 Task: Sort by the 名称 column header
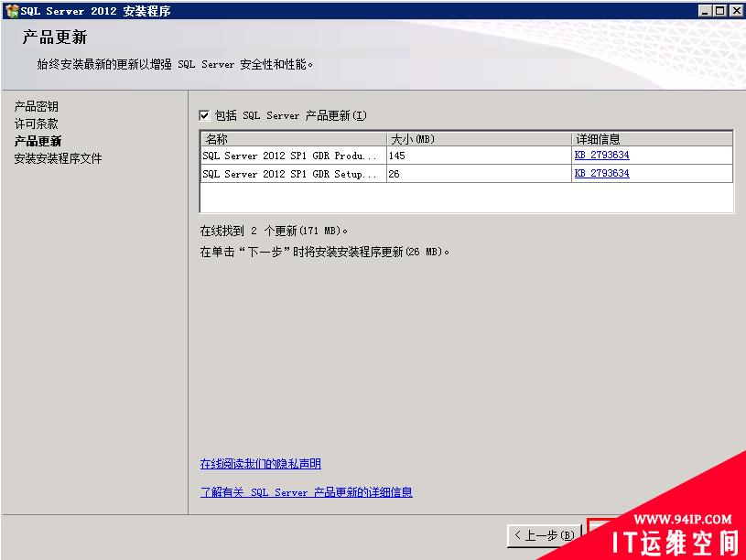click(x=294, y=139)
